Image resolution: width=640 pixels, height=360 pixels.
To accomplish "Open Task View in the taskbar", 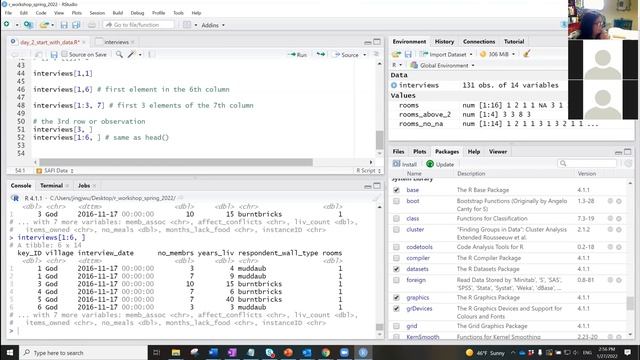I will tap(156, 352).
